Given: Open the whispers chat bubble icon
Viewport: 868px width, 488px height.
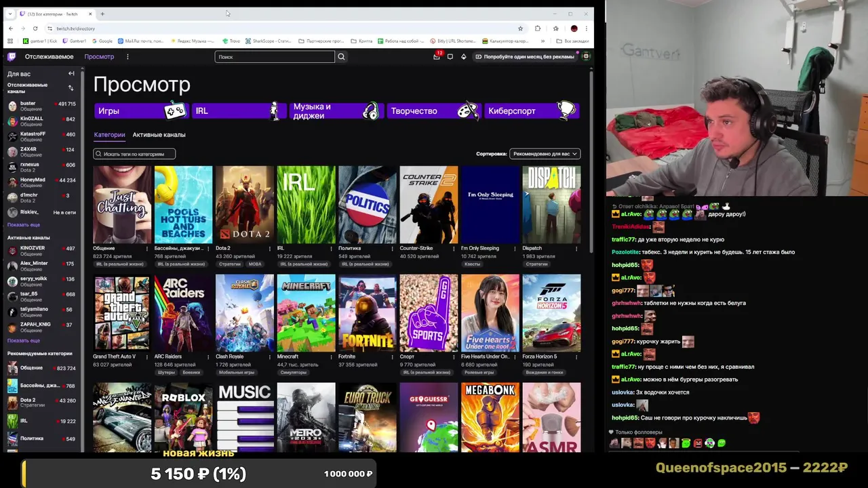Looking at the screenshot, I should click(x=450, y=57).
